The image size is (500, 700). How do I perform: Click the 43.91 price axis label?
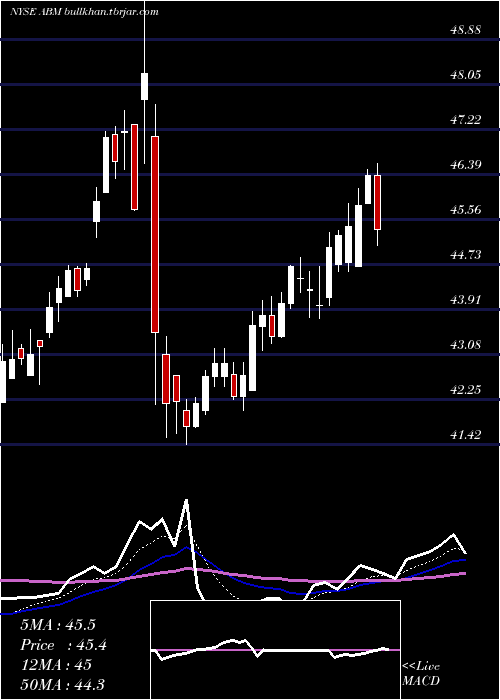point(466,299)
